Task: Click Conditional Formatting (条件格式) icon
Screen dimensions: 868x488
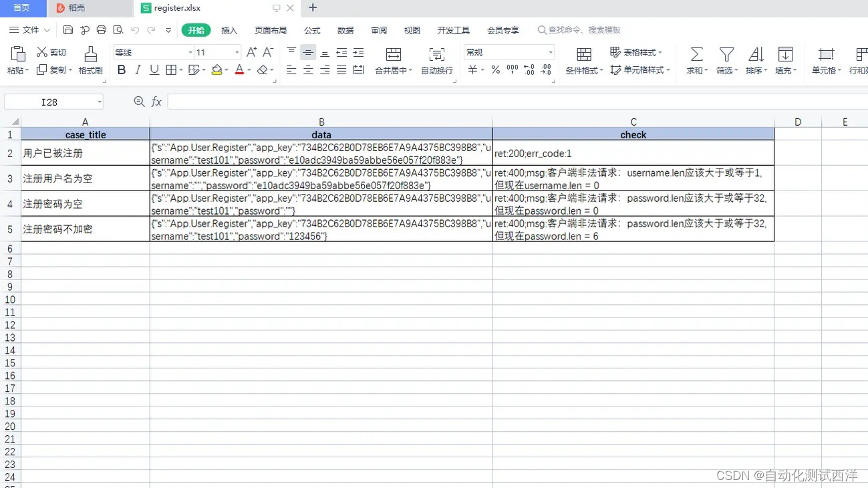Action: tap(584, 54)
